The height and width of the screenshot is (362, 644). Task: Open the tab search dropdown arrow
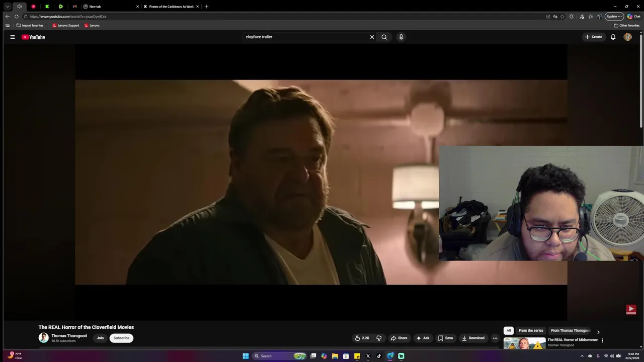pos(7,7)
